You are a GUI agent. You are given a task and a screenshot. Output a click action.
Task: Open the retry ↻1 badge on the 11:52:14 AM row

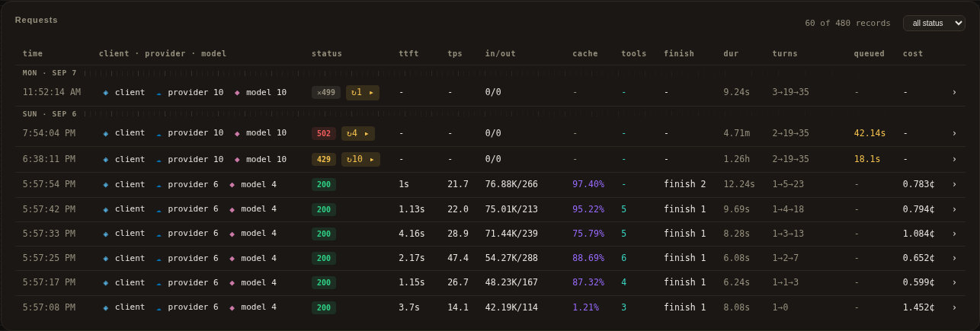pos(363,92)
